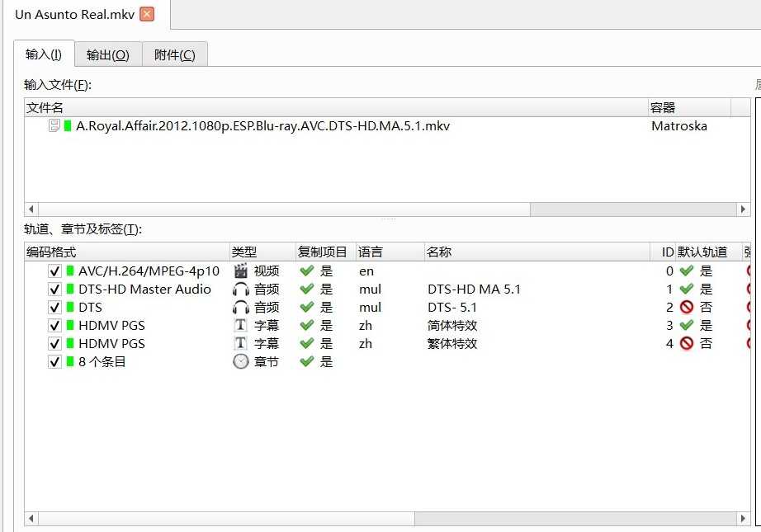The width and height of the screenshot is (761, 532).
Task: Click the 繁体特效 subtitle name
Action: tap(452, 344)
